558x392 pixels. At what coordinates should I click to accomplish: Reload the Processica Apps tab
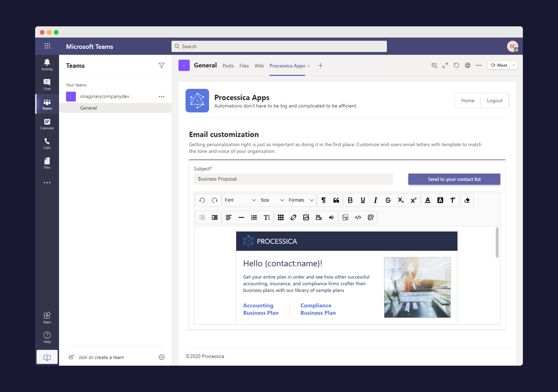[456, 65]
